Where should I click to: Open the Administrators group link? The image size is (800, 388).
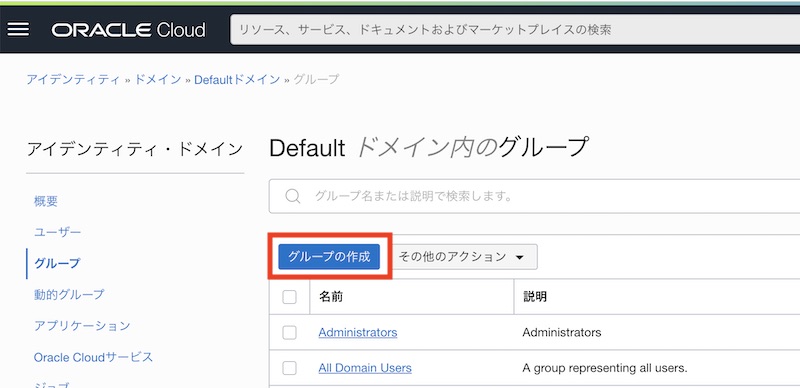358,332
